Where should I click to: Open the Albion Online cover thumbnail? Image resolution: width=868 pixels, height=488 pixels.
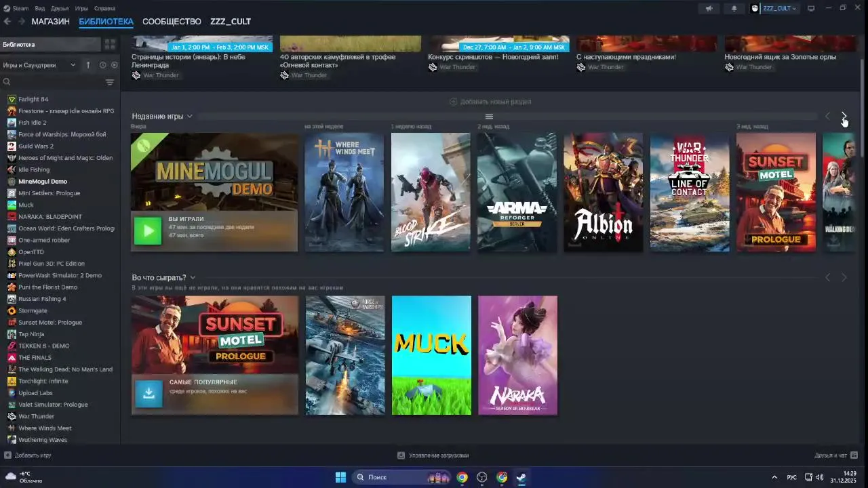click(x=604, y=192)
